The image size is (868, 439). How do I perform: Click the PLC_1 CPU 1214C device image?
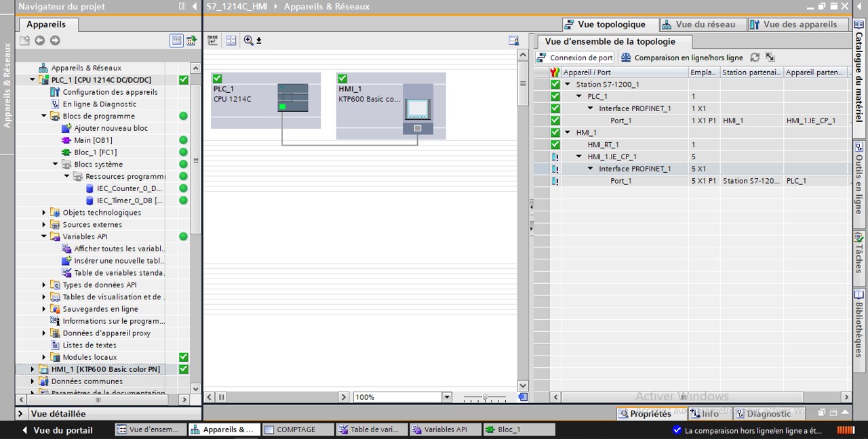[x=293, y=98]
